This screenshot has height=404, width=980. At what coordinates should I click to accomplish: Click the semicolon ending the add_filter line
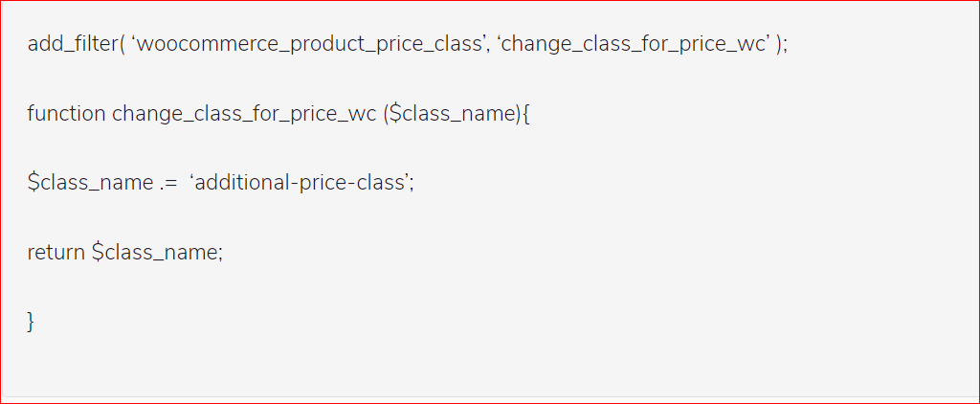787,47
